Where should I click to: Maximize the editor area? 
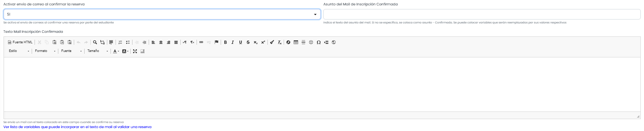135,51
